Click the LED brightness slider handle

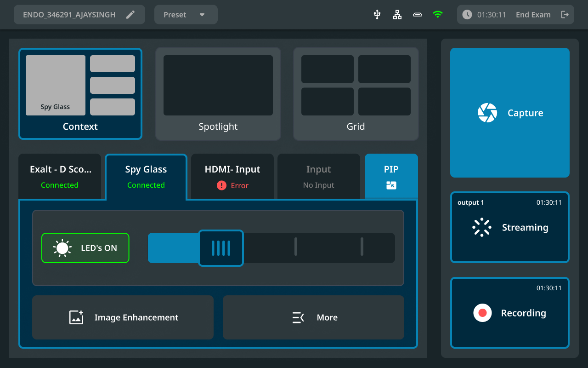(x=221, y=248)
